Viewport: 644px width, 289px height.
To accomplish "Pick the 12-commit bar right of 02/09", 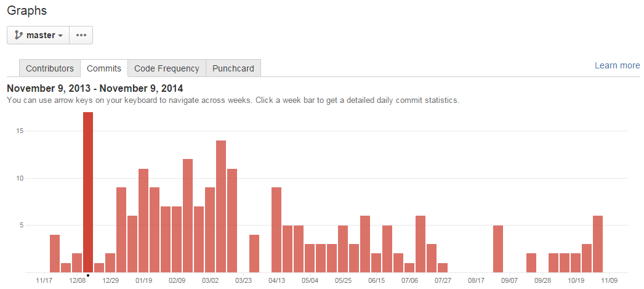I will coord(188,216).
